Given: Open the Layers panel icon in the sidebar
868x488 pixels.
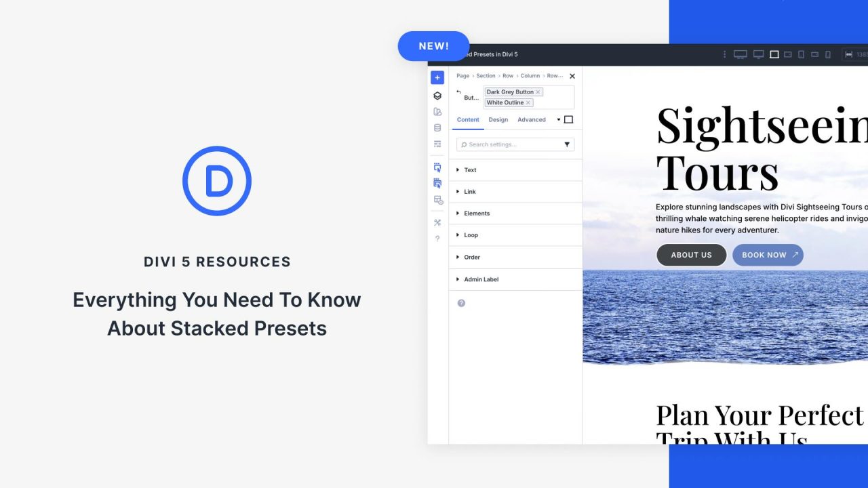Looking at the screenshot, I should click(x=437, y=95).
